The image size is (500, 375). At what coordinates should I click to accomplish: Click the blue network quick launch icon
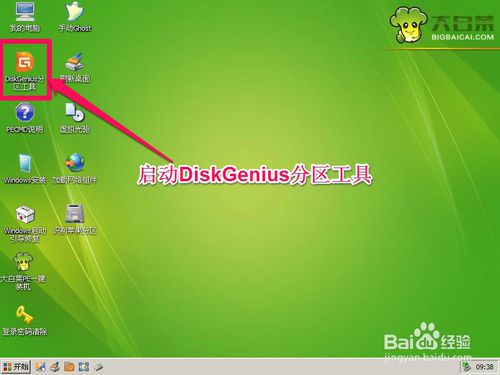coord(84,367)
